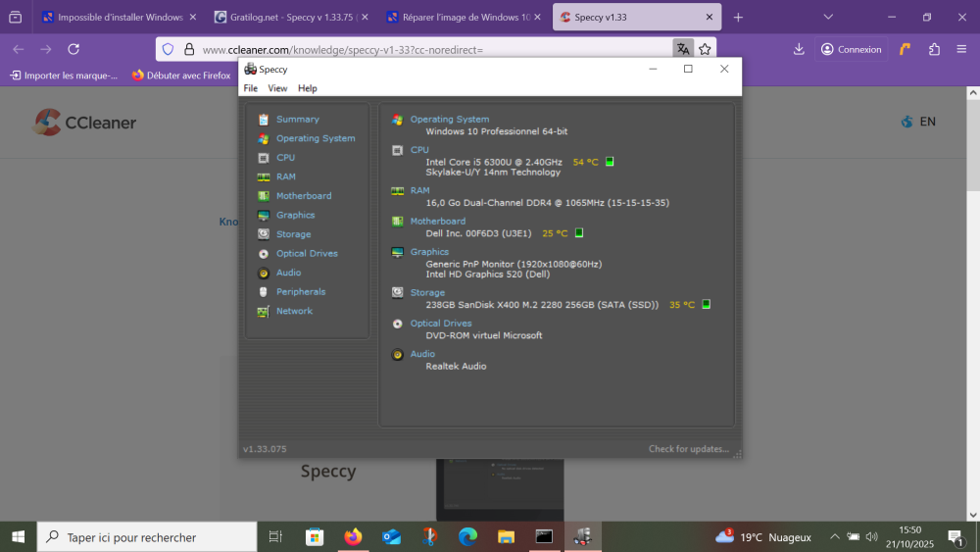
Task: Click the Motherboard sidebar icon
Action: (264, 196)
